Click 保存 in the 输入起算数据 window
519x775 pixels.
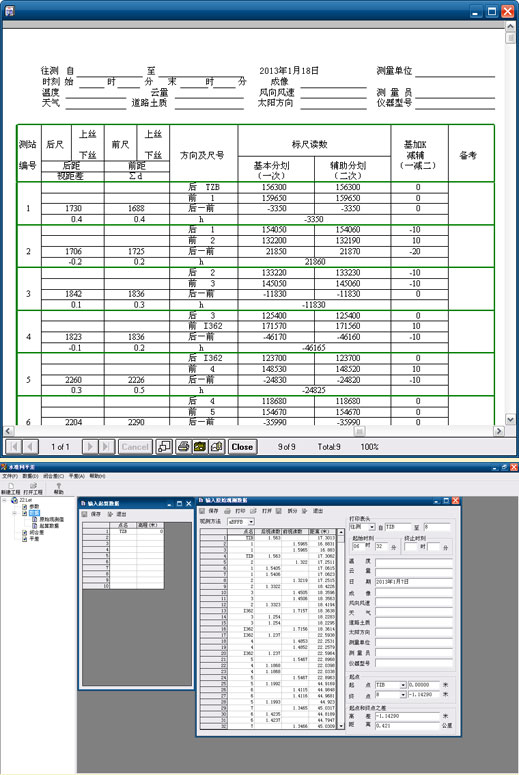pos(92,514)
